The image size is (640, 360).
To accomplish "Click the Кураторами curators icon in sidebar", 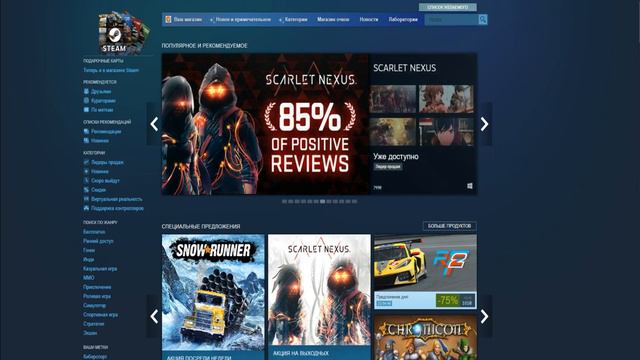I will click(86, 100).
